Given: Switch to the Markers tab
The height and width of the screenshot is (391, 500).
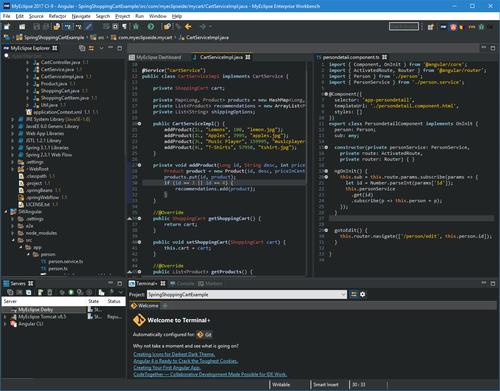Looking at the screenshot, I should 210,284.
